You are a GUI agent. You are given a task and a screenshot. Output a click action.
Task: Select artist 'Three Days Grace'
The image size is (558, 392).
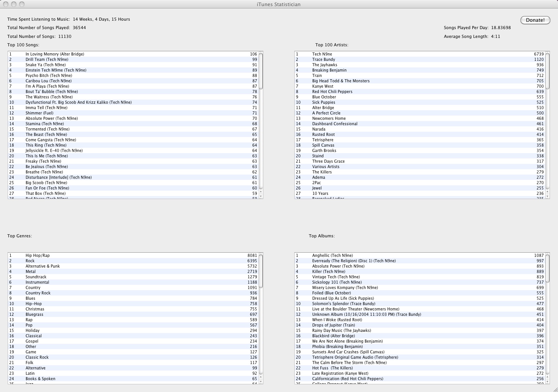(x=420, y=161)
